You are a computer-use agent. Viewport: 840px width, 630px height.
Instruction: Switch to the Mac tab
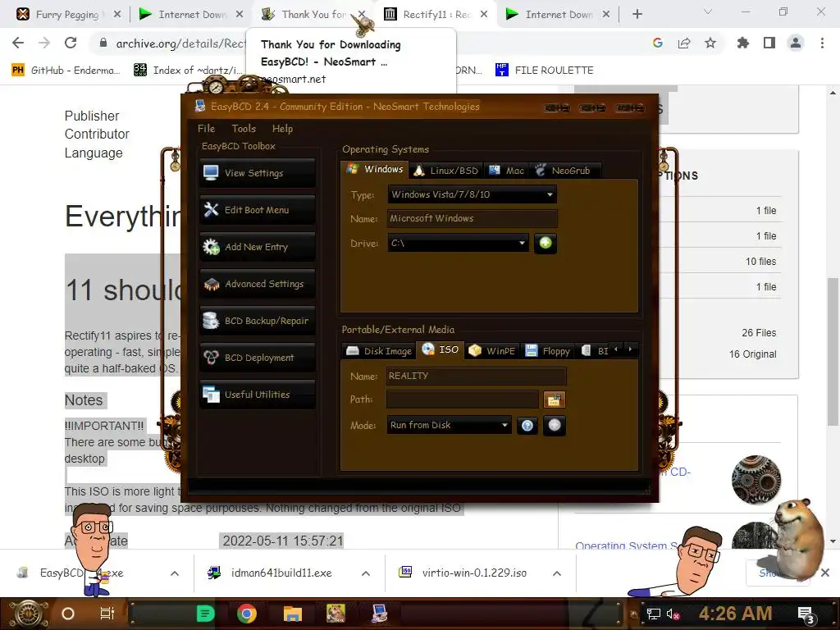(506, 171)
